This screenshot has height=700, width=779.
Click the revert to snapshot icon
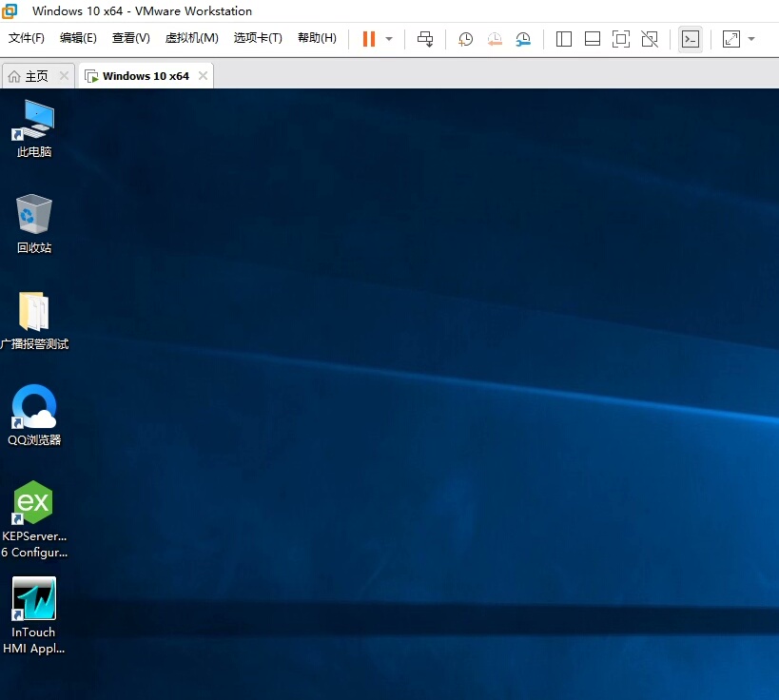click(x=495, y=39)
